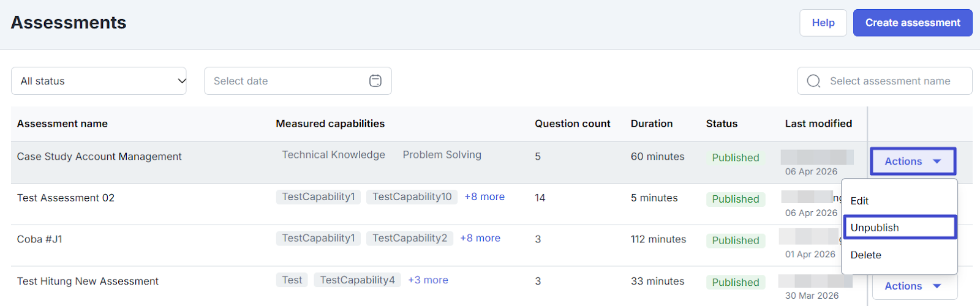Click the Assessment name column header
The image size is (980, 306).
[x=62, y=124]
